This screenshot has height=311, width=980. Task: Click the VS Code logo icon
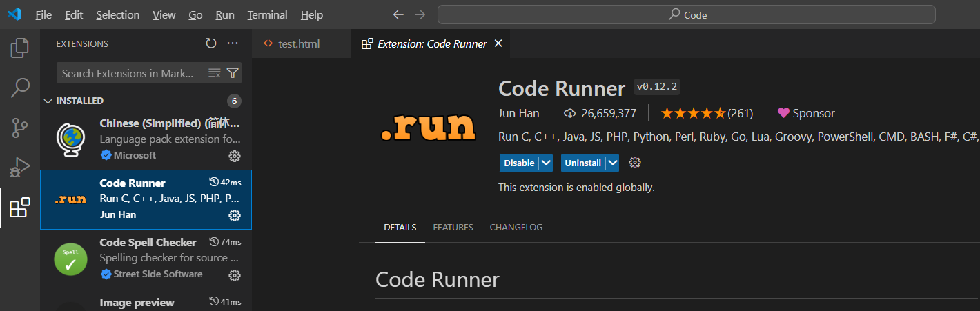(x=14, y=14)
